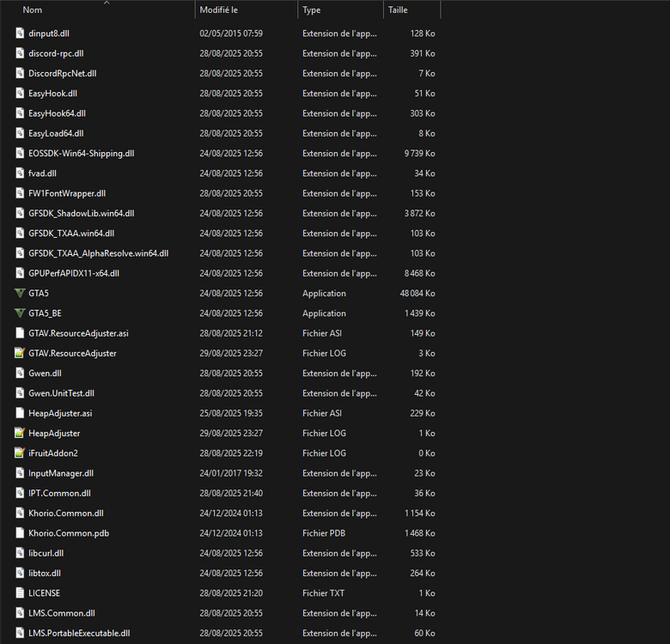The height and width of the screenshot is (644, 670).
Task: Select the file name libtox.dll
Action: pos(45,573)
